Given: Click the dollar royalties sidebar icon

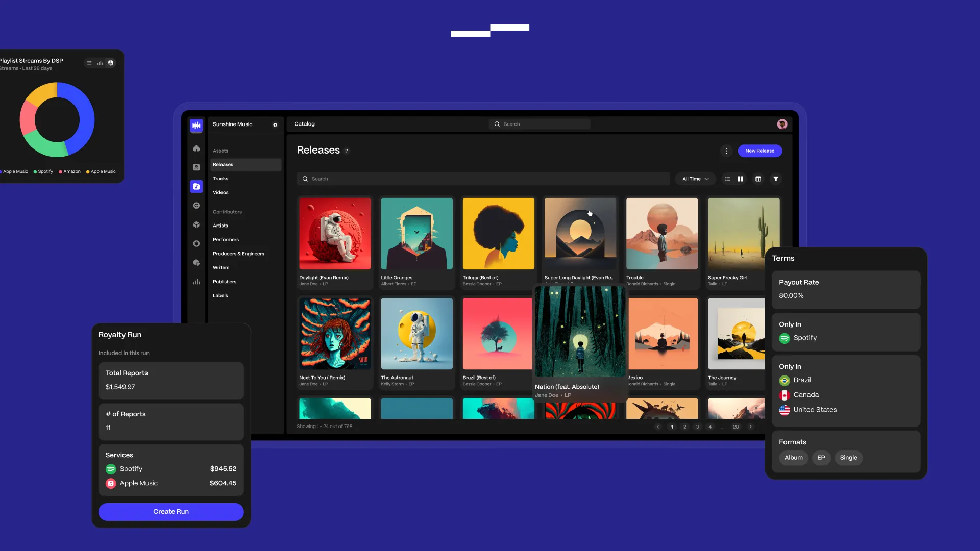Looking at the screenshot, I should 197,243.
